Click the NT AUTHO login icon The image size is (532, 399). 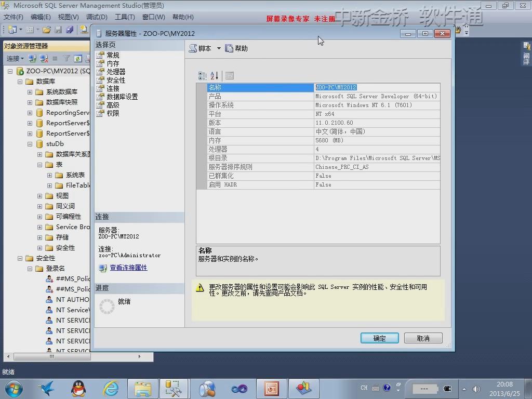click(x=49, y=300)
